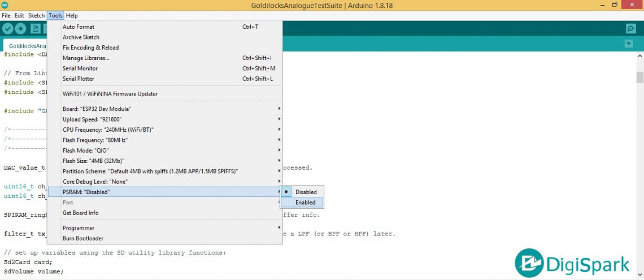Click Get Board Info entry
This screenshot has width=644, height=280.
(80, 213)
